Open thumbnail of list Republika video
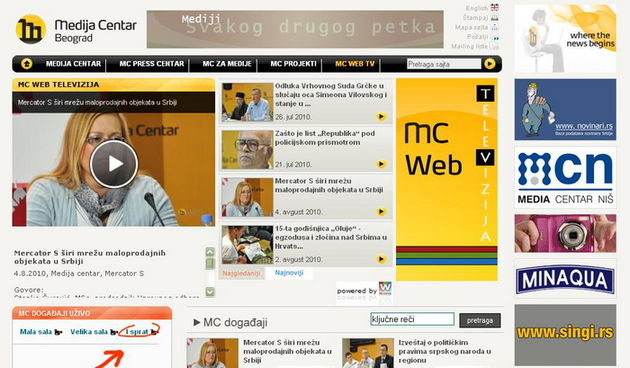 tap(247, 149)
